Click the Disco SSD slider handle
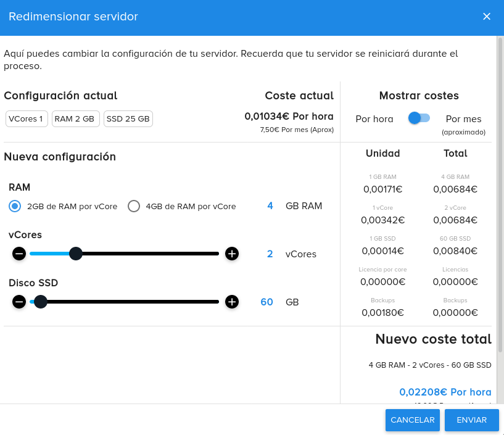Viewport: 504px width, 435px height. click(41, 302)
